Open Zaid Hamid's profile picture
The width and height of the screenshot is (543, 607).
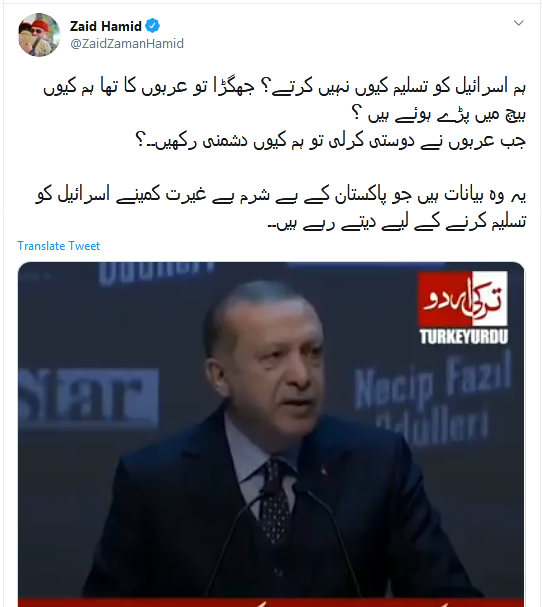click(x=39, y=35)
